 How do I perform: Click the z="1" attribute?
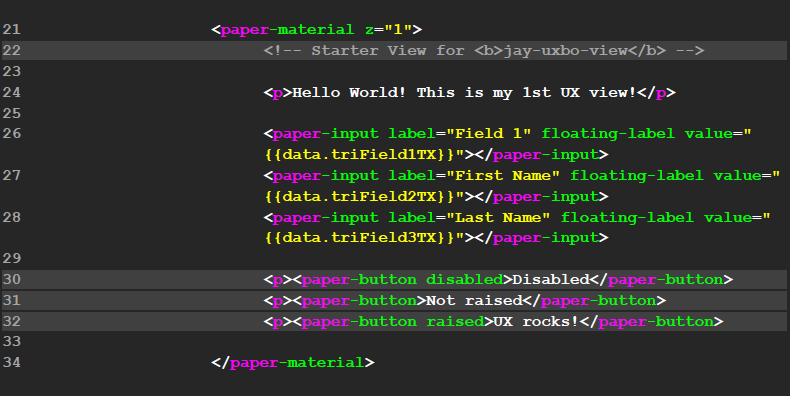(x=388, y=30)
